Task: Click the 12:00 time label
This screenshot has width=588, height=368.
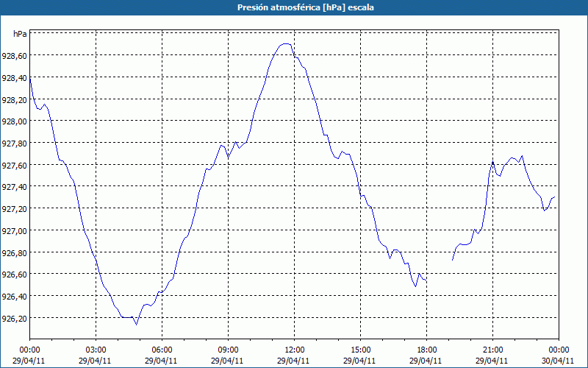Action: coord(294,350)
